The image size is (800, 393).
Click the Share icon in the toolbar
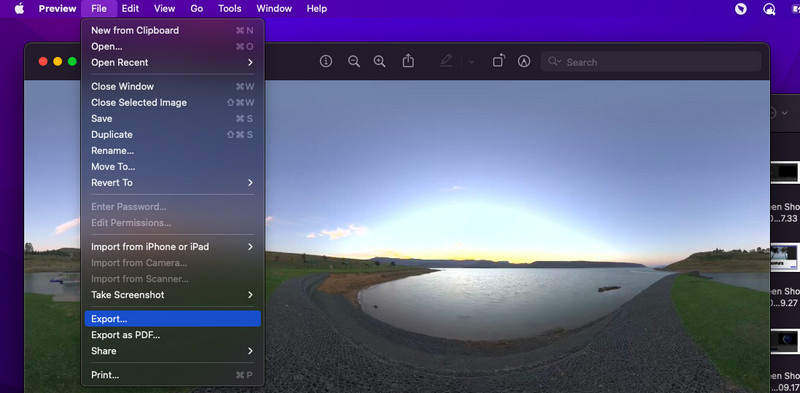pos(408,61)
